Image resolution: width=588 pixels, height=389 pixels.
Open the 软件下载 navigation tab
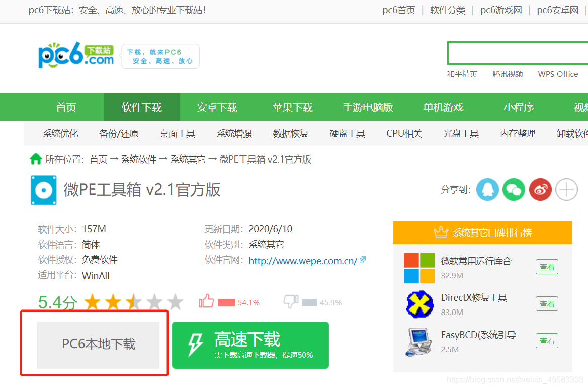click(x=142, y=107)
